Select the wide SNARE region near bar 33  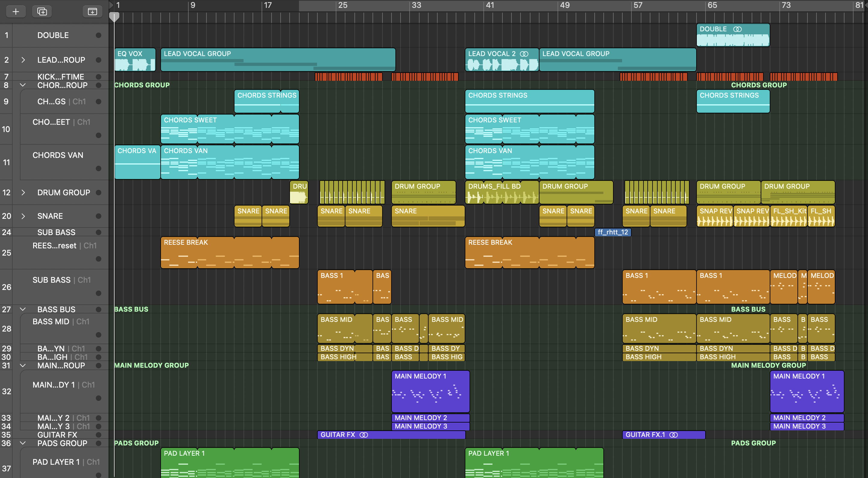coord(428,216)
